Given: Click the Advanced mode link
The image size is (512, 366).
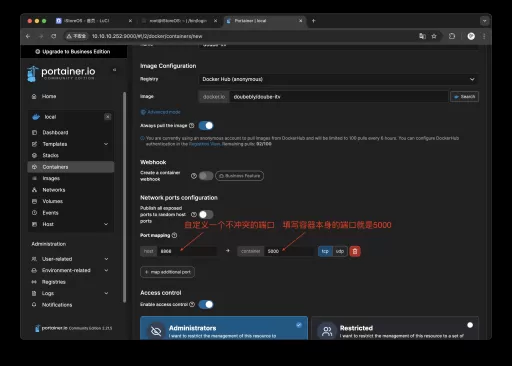Looking at the screenshot, I should click(x=161, y=112).
